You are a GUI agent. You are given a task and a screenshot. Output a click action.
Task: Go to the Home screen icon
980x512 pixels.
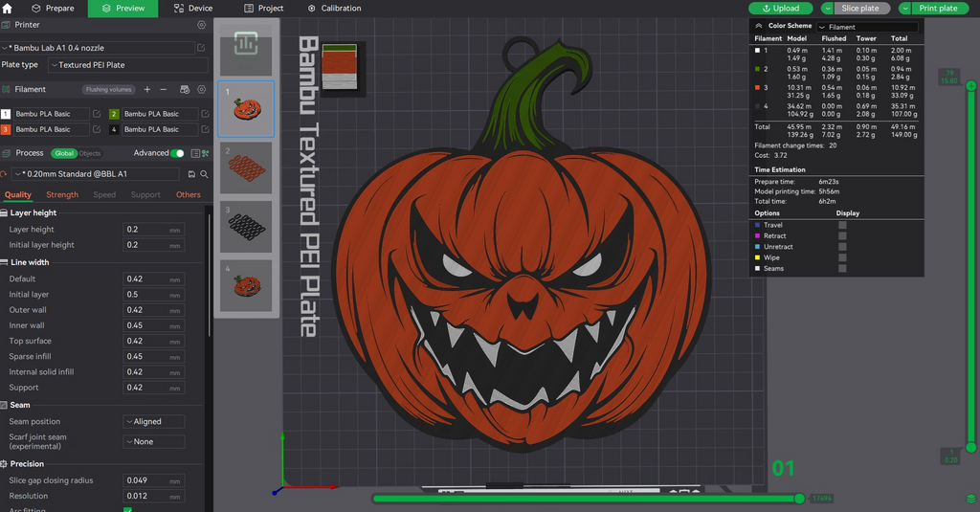7,8
